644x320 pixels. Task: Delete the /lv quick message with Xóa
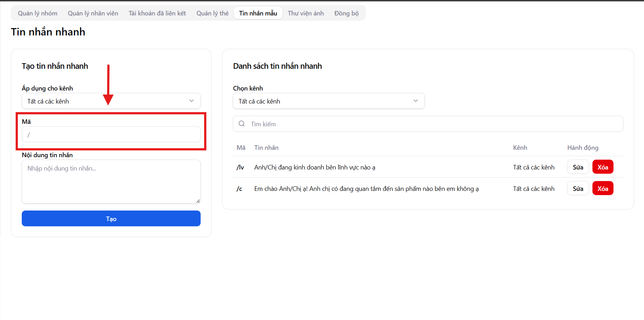tap(603, 167)
